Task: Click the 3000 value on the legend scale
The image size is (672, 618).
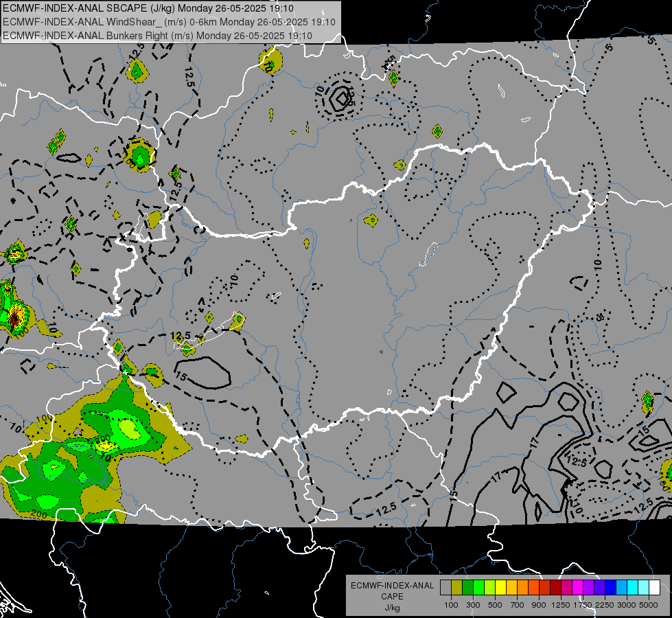Action: [627, 605]
